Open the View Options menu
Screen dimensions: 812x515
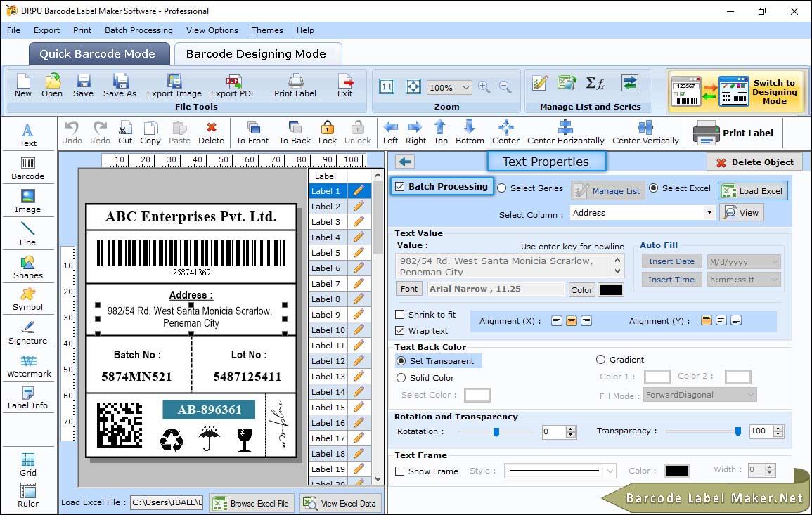coord(212,30)
